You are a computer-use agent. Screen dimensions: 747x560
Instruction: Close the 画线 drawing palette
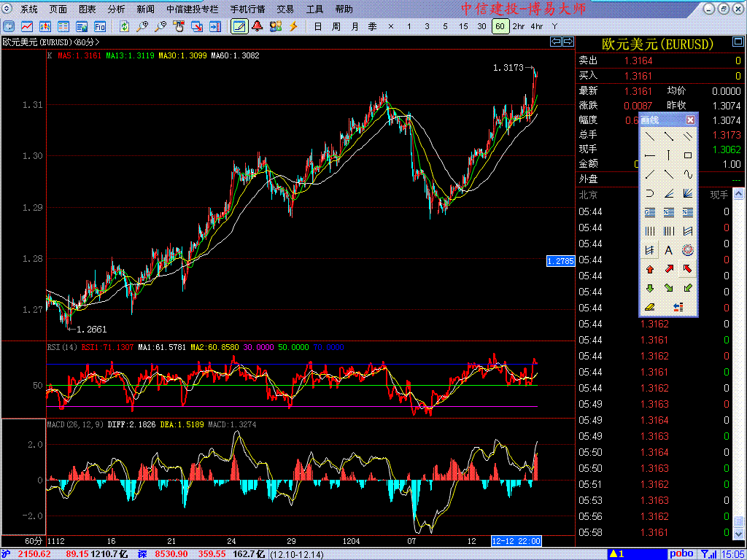click(x=690, y=120)
